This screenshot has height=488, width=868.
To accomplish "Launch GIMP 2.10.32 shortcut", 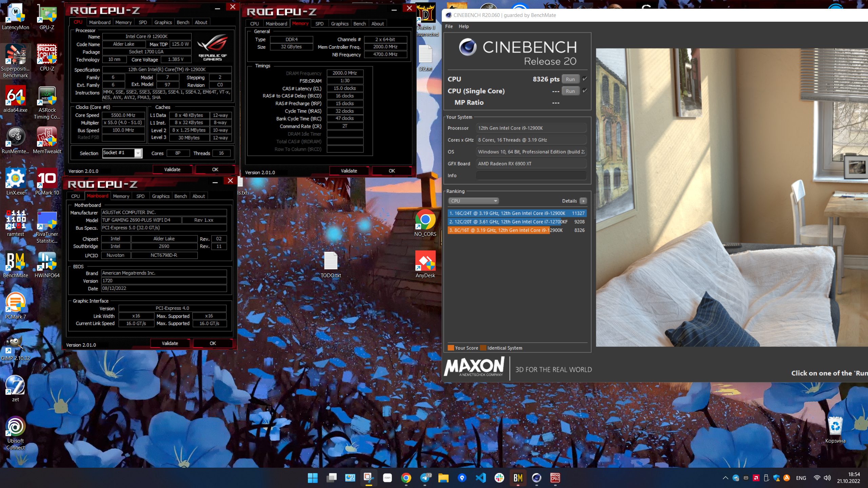I will pos(16,347).
